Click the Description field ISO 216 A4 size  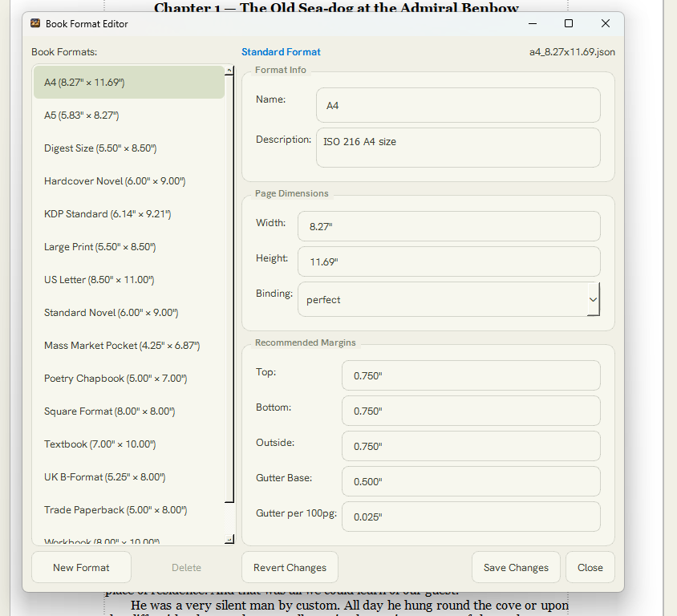[458, 148]
